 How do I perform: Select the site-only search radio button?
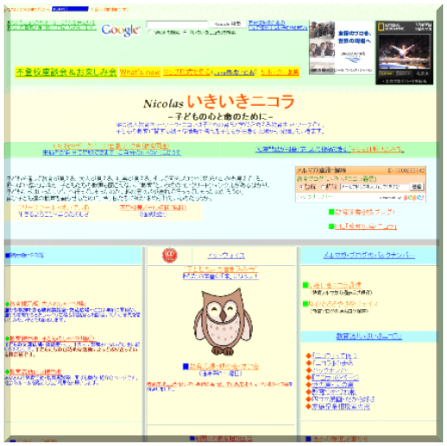[185, 32]
